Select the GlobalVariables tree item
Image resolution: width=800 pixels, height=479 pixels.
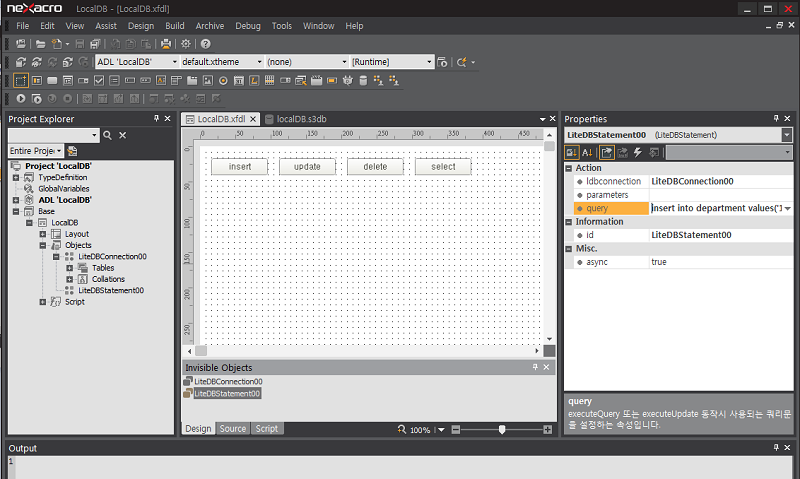point(64,189)
